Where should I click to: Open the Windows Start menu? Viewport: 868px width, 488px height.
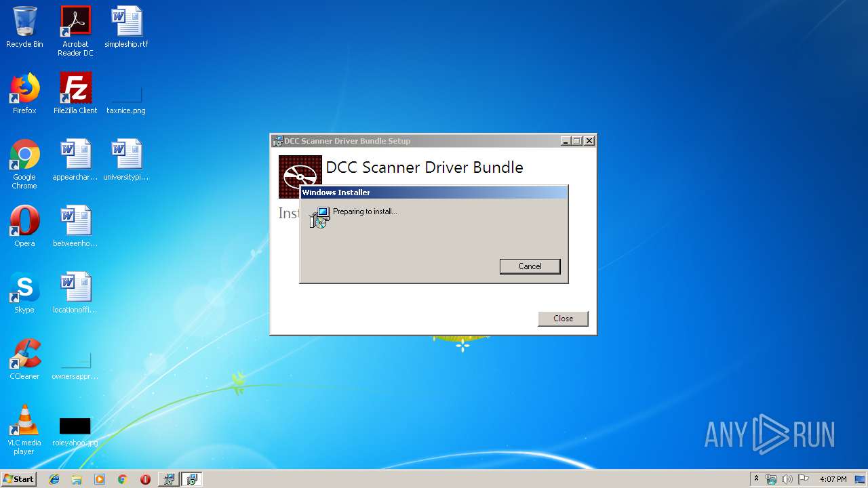(19, 479)
